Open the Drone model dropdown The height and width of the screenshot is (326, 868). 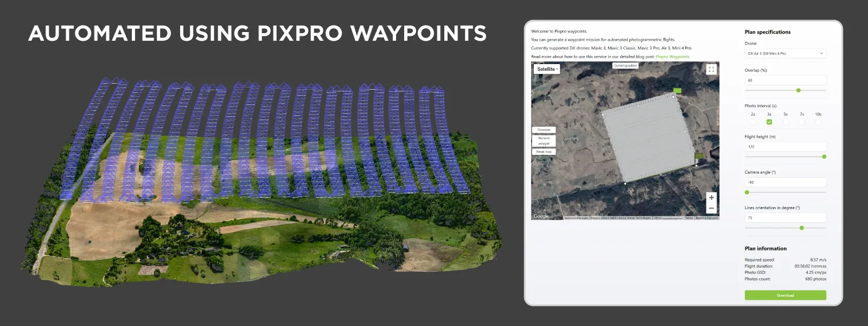[786, 53]
